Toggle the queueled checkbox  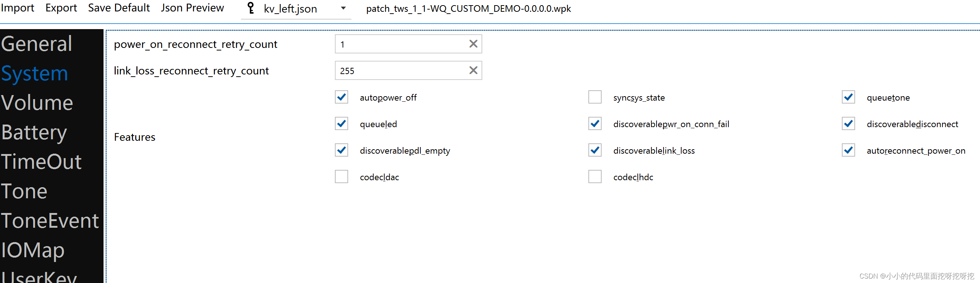[x=341, y=123]
